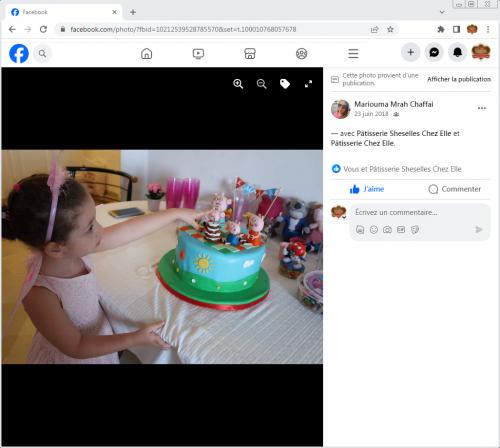Open Messenger

click(434, 52)
